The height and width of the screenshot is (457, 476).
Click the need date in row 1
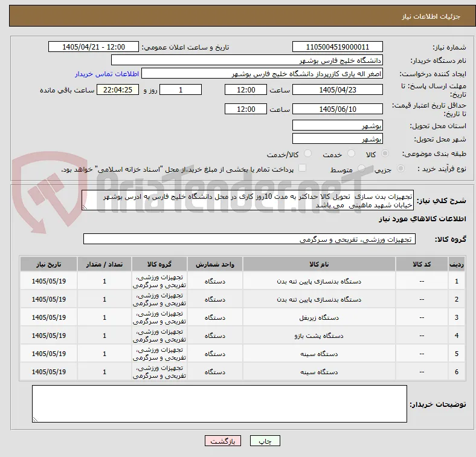48,281
